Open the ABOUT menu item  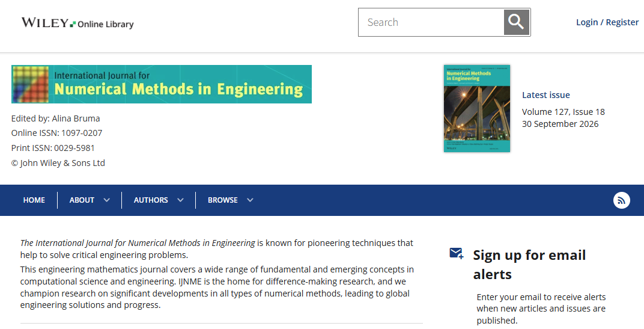pos(82,200)
